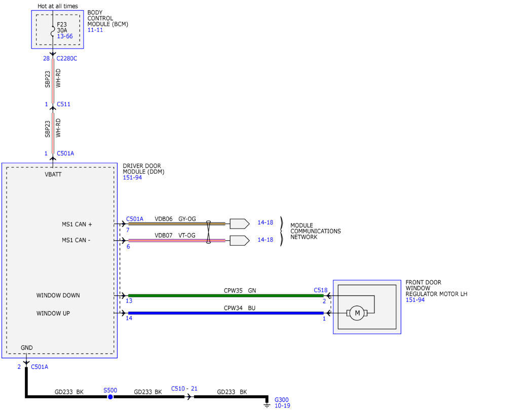Open the DDM 151-94 page reference
Screen dimensions: 532x411
(x=132, y=177)
